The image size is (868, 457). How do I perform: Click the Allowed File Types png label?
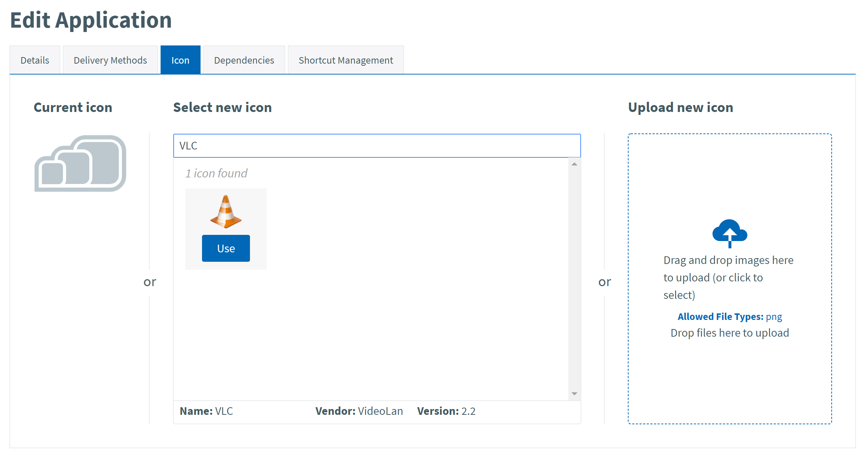click(x=730, y=316)
